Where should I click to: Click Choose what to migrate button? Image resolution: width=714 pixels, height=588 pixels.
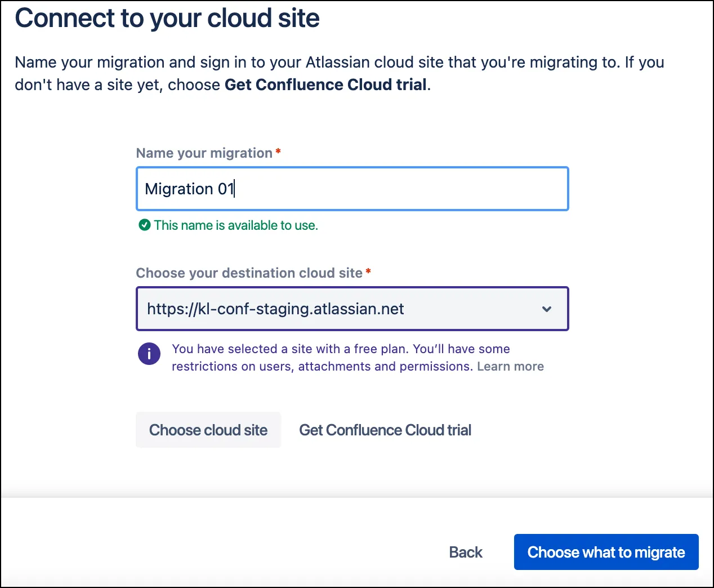606,552
